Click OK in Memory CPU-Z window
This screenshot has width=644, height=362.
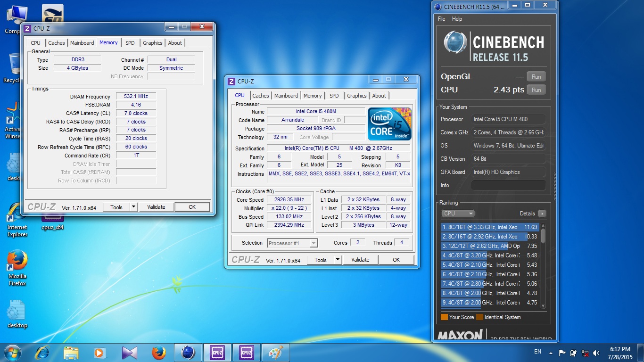tap(192, 207)
